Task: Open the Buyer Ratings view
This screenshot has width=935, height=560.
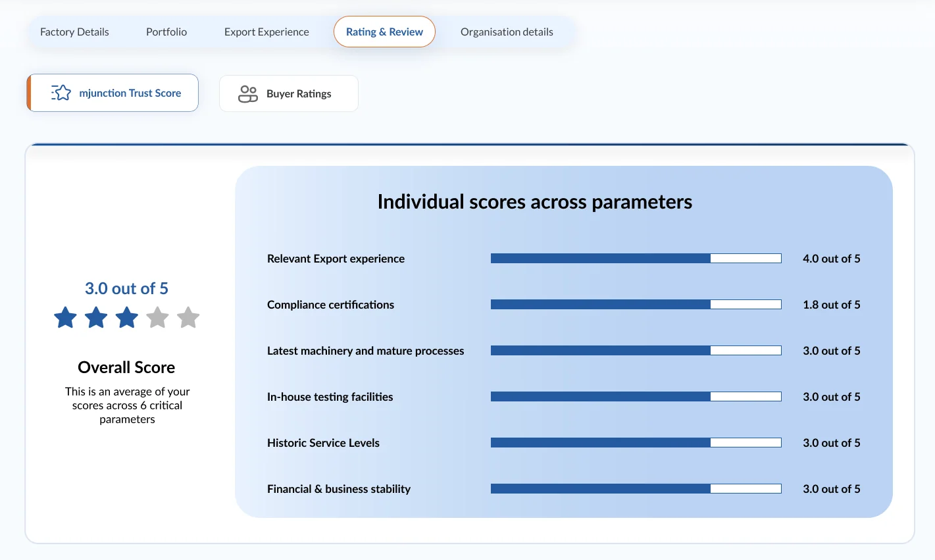Action: pyautogui.click(x=289, y=93)
